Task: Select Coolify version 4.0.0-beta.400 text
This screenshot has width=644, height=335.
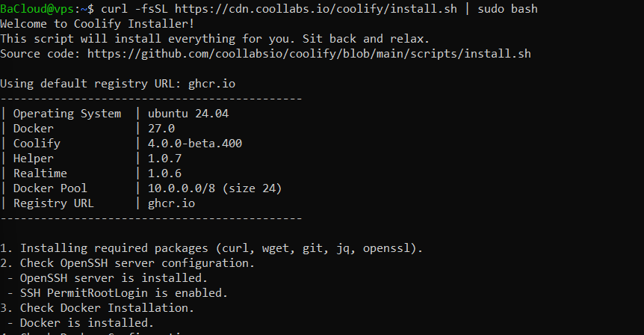Action: pyautogui.click(x=195, y=144)
